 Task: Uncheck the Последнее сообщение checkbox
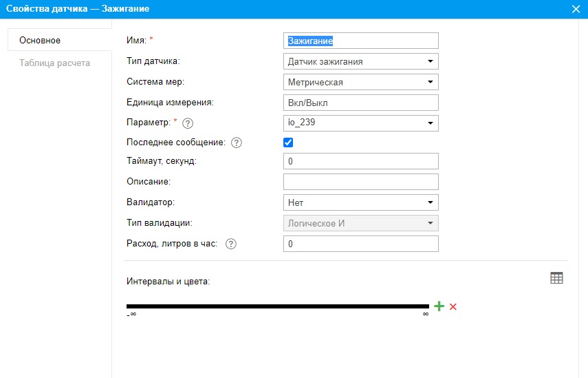[x=288, y=143]
